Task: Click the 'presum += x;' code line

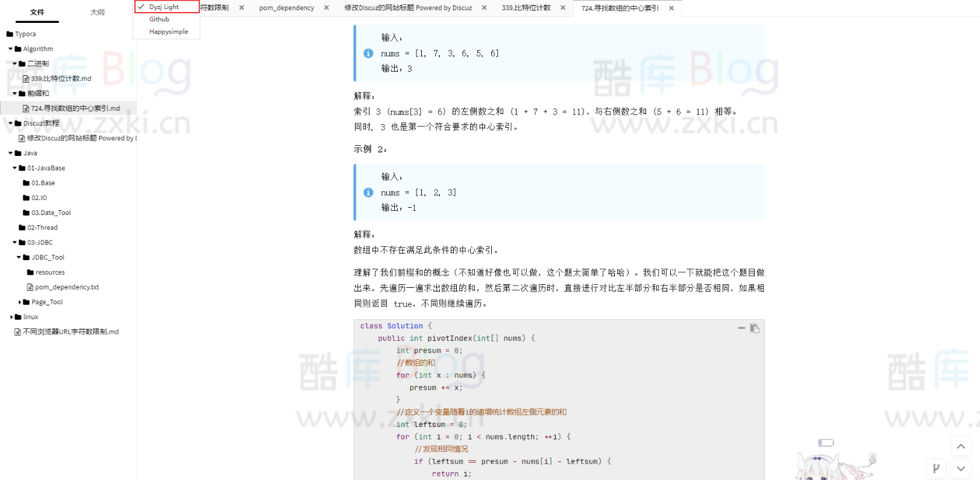Action: click(436, 388)
